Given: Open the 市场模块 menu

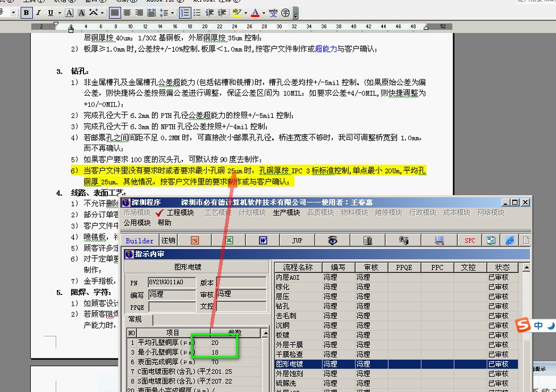Looking at the screenshot, I should pyautogui.click(x=137, y=213).
